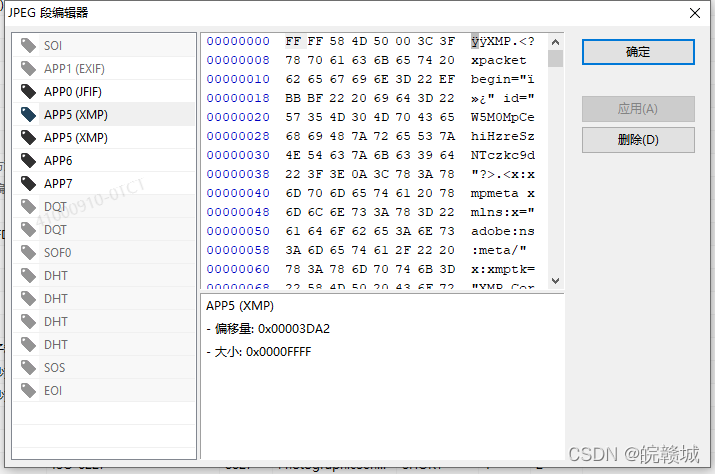Click the hex view scrollbar thumb
Image resolution: width=715 pixels, height=474 pixels.
click(555, 58)
